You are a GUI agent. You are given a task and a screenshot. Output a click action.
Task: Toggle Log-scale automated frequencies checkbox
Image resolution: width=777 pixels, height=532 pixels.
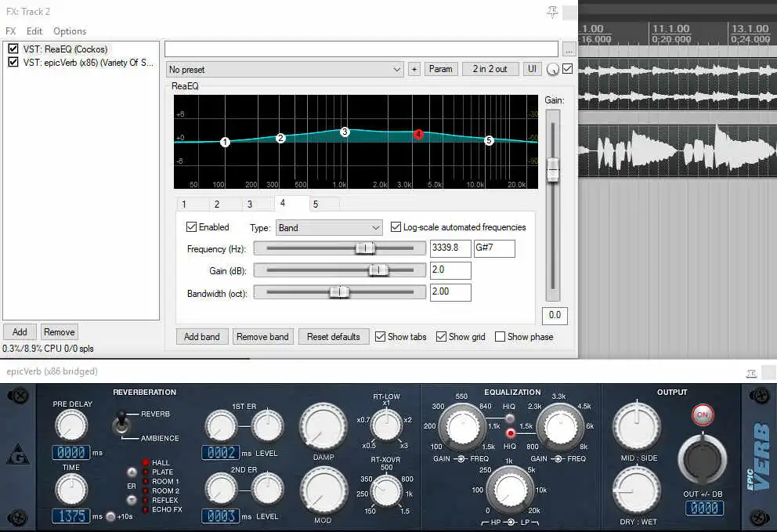pos(396,227)
